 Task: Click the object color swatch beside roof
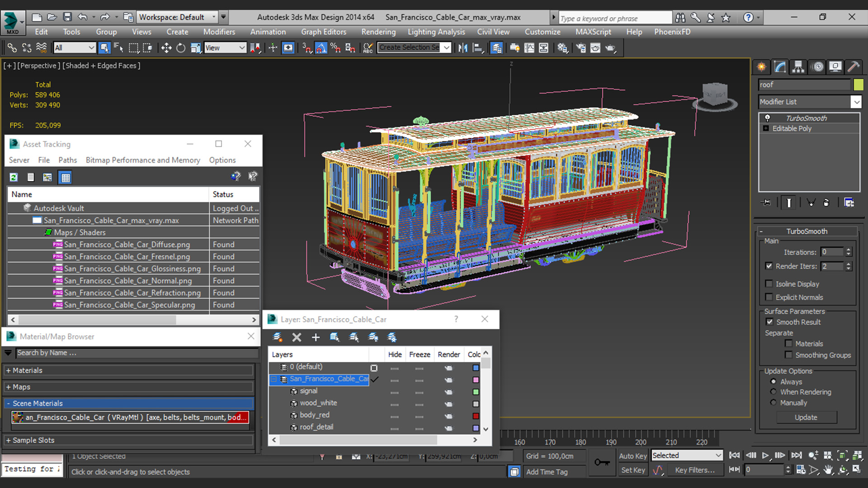coord(858,84)
